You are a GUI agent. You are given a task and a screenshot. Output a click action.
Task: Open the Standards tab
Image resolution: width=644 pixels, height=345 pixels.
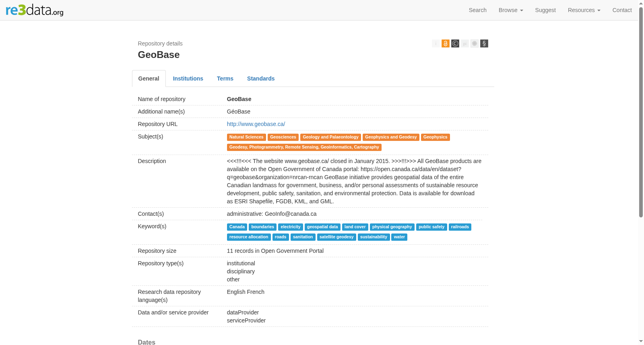[261, 79]
